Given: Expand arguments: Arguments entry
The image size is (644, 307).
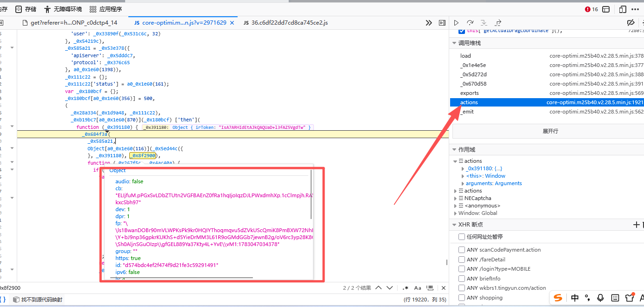Looking at the screenshot, I should 463,183.
